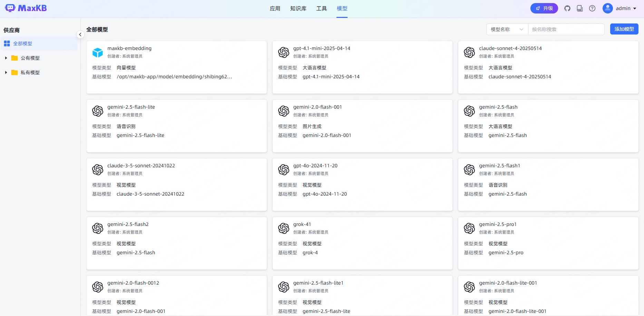Switch to the 知识库 tab

tap(298, 9)
